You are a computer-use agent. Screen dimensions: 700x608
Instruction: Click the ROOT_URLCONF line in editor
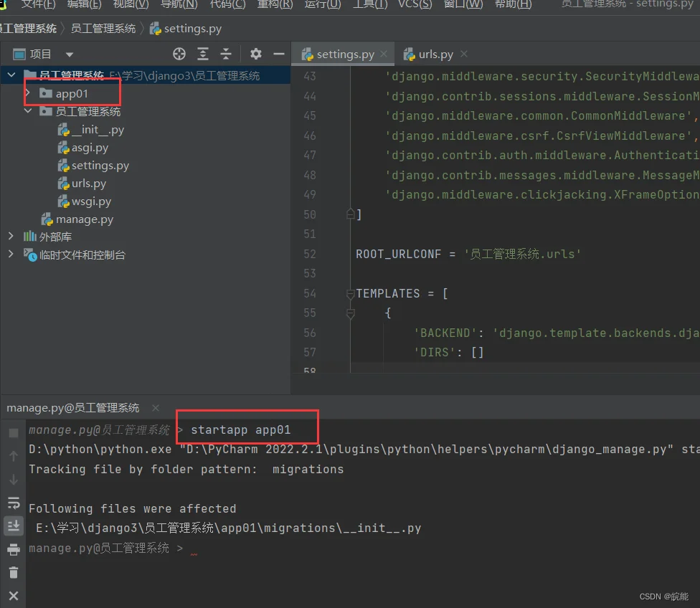tap(468, 254)
